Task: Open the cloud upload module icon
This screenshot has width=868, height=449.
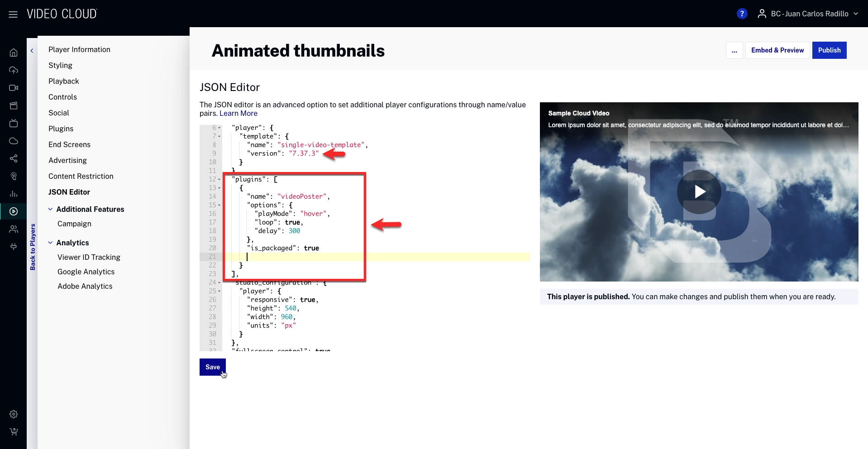Action: coord(14,70)
